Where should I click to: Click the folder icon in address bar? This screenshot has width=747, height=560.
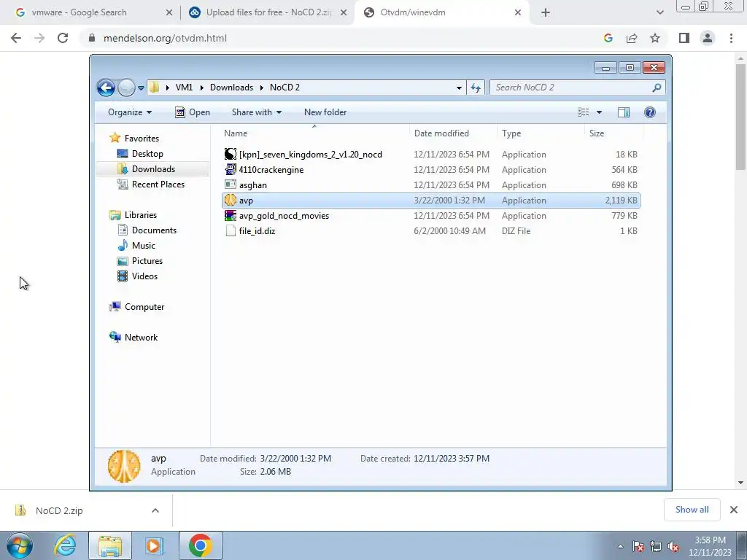(x=154, y=87)
